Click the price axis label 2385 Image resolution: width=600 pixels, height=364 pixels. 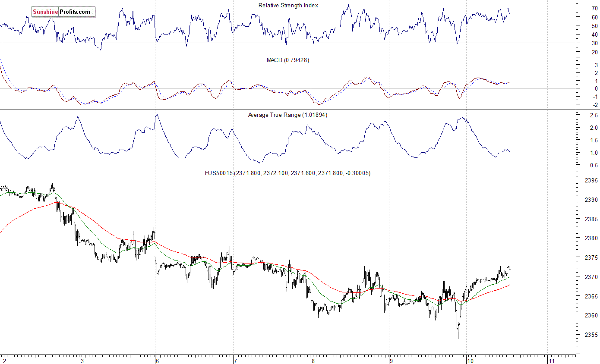592,219
